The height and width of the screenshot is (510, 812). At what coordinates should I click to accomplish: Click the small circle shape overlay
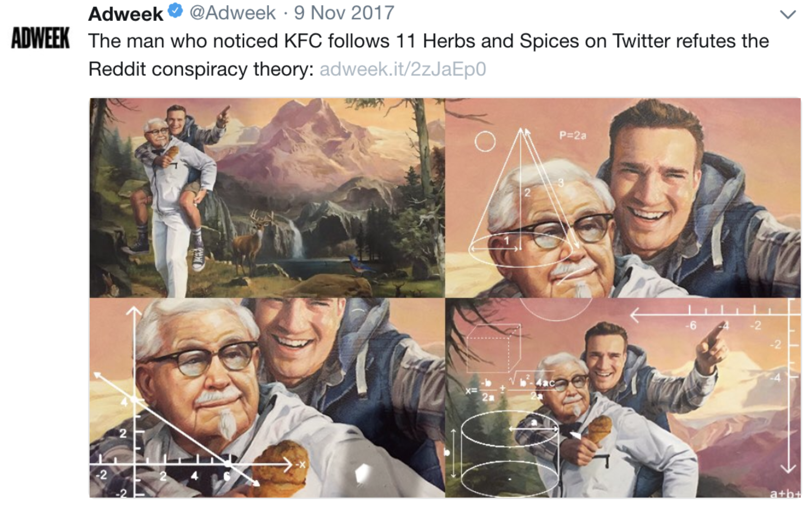pyautogui.click(x=485, y=141)
